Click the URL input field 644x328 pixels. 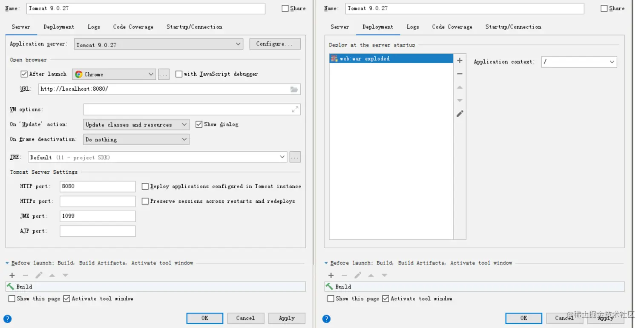click(169, 89)
